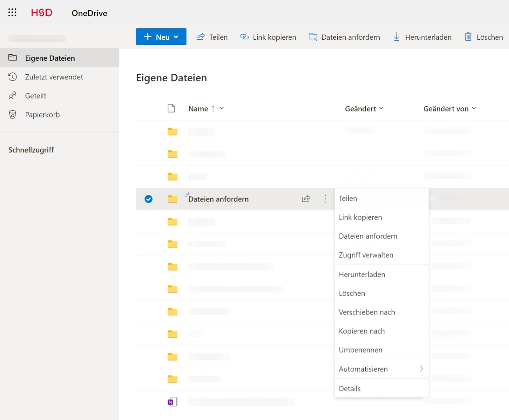Click the file type column header icon
Image resolution: width=509 pixels, height=420 pixels.
pyautogui.click(x=171, y=108)
